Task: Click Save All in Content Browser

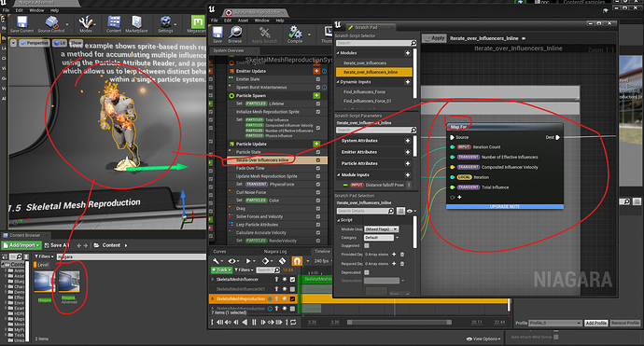Action: tap(57, 245)
